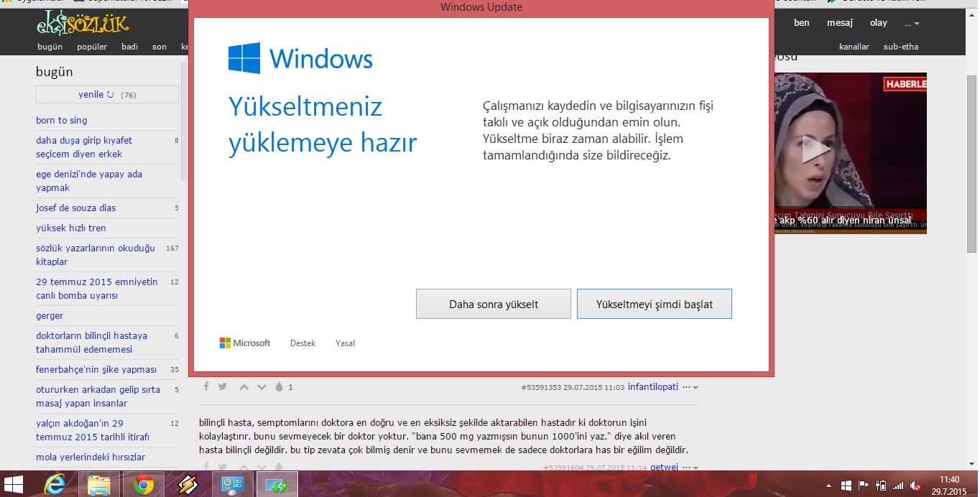Open the topic "josef de souza dias"
Screen dimensions: 980x497
point(76,208)
